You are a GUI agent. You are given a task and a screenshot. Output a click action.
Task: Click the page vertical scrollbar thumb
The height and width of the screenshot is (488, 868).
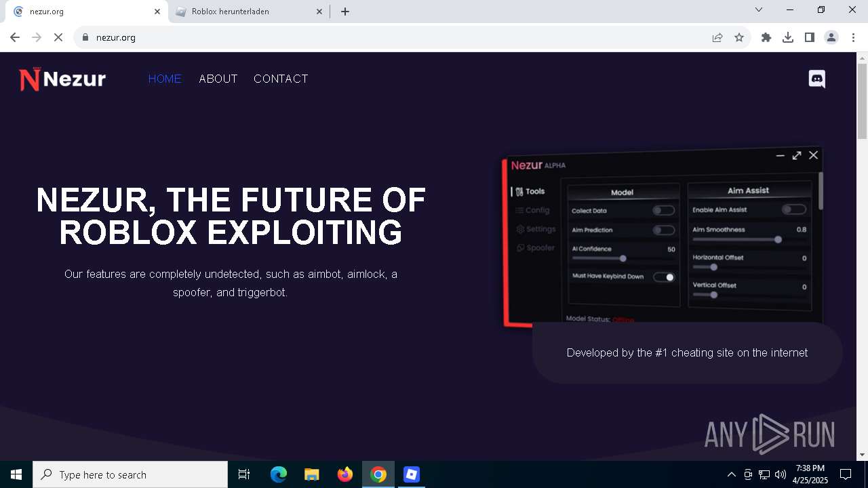[862, 102]
